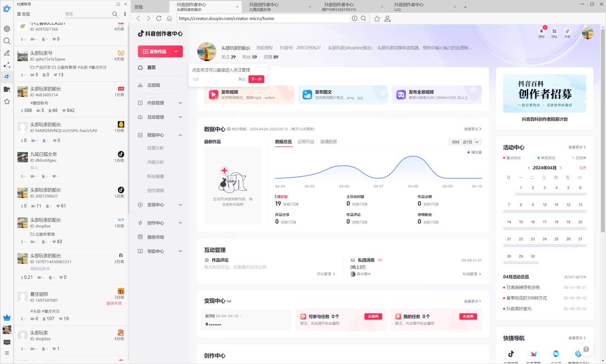The image size is (606, 364).
Task: Click 跳过 to skip the guide
Action: tap(242, 79)
